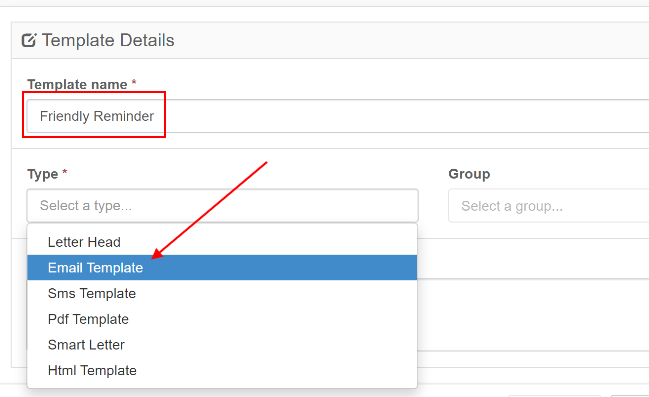Screen dimensions: 649x397
Task: Choose Letter Head from the type list
Action: coord(222,242)
